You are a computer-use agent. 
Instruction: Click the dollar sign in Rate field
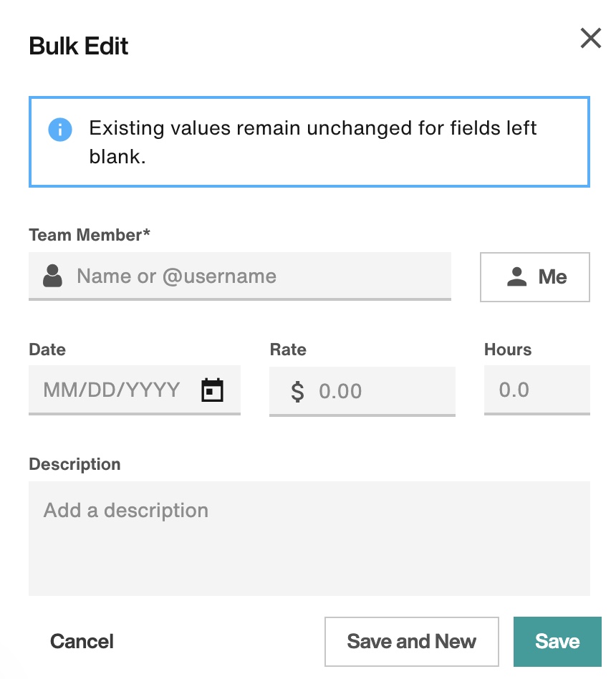coord(297,391)
